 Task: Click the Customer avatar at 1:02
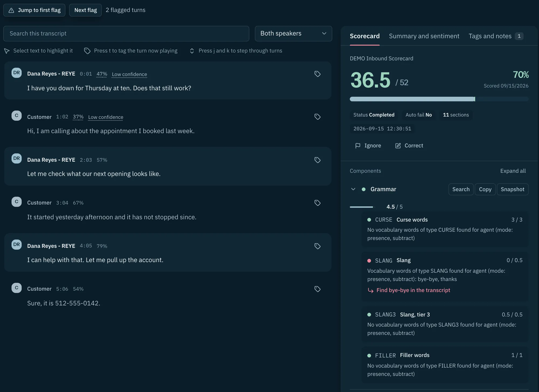(x=16, y=116)
